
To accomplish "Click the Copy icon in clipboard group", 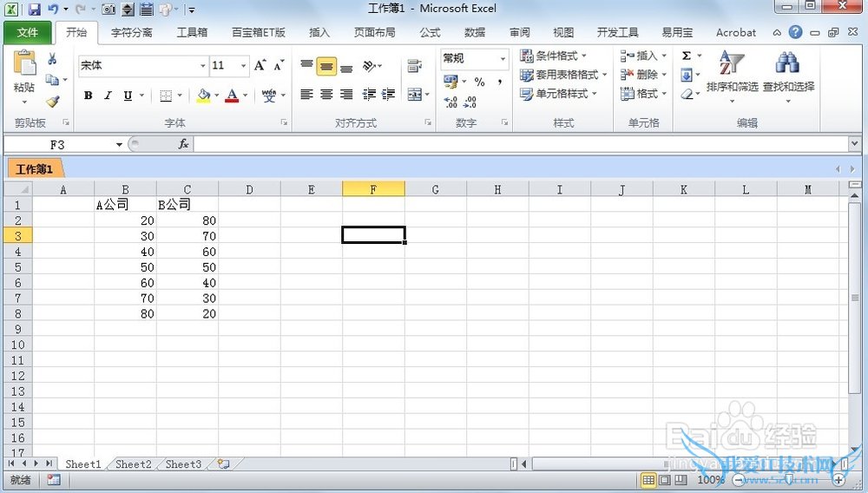I will [52, 80].
